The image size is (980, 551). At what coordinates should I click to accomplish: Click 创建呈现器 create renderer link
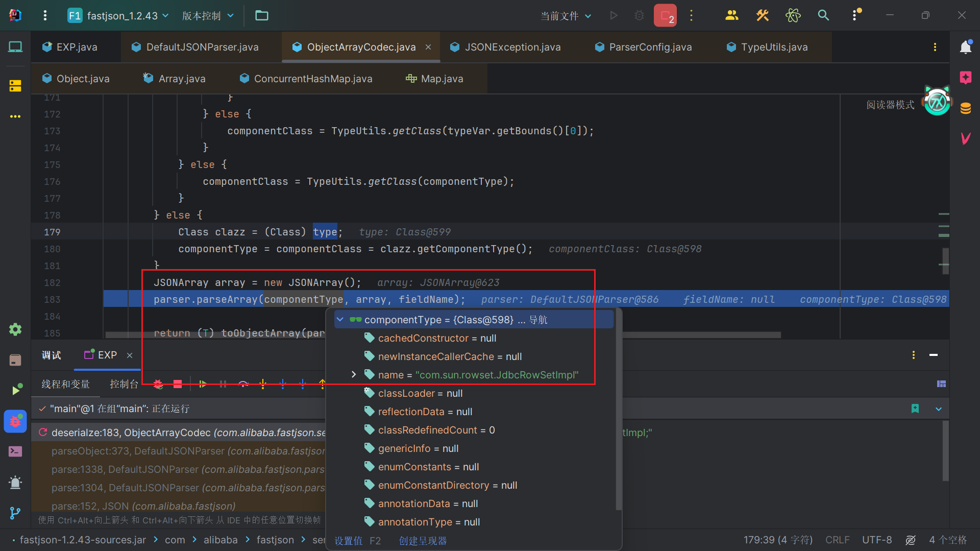[x=423, y=541]
